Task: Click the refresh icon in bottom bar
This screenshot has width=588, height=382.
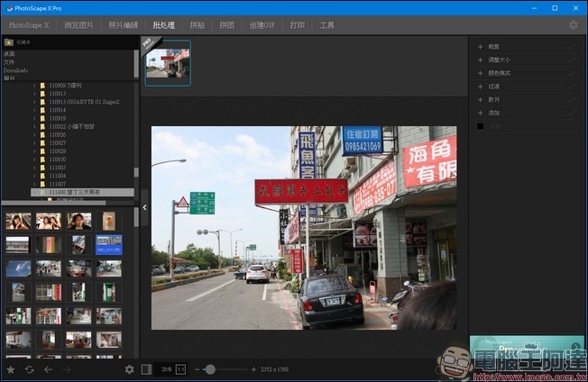Action: (x=29, y=369)
